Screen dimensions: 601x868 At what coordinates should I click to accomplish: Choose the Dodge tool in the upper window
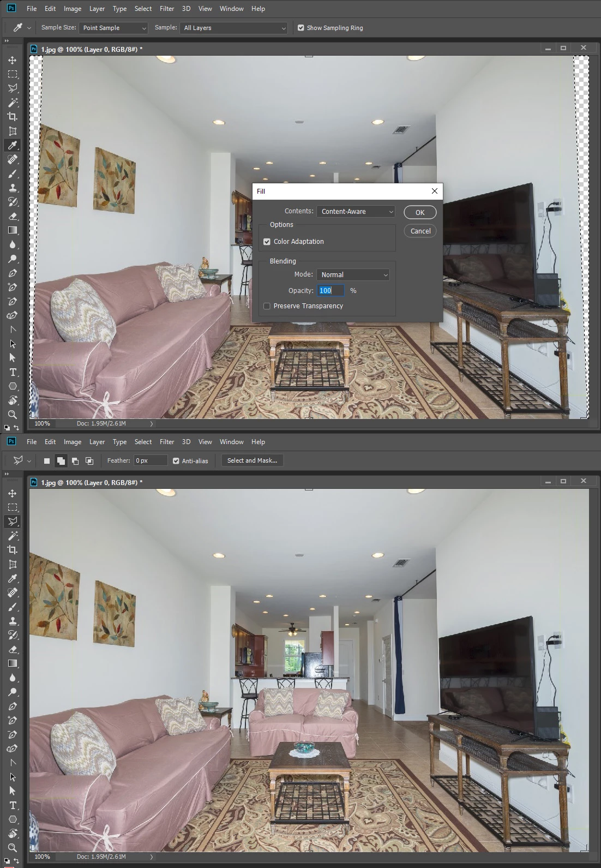(x=13, y=259)
